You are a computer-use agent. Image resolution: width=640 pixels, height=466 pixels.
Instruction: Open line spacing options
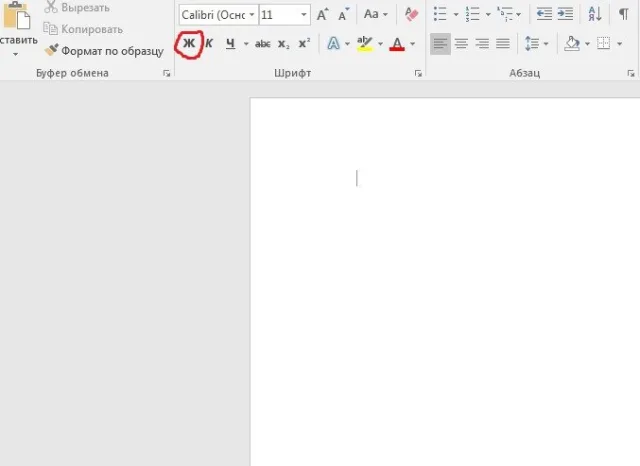532,44
